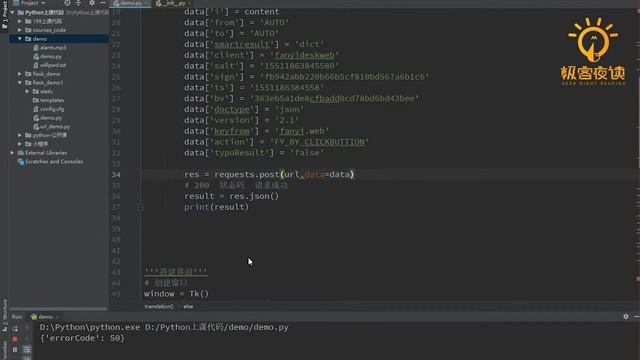Screen dimensions: 640x360
Task: Click the locate-file target icon in Project header
Action: click(67, 3)
